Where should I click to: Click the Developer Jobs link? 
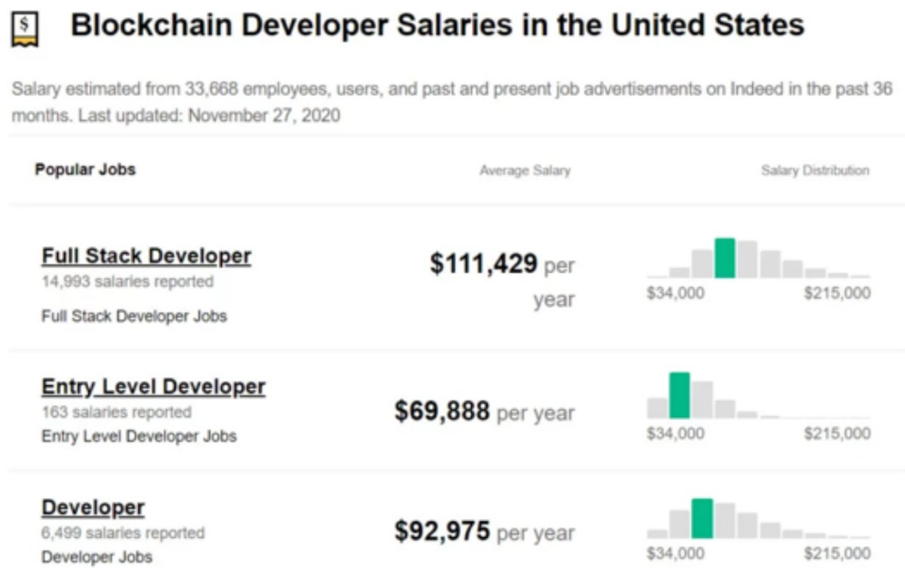tap(97, 557)
